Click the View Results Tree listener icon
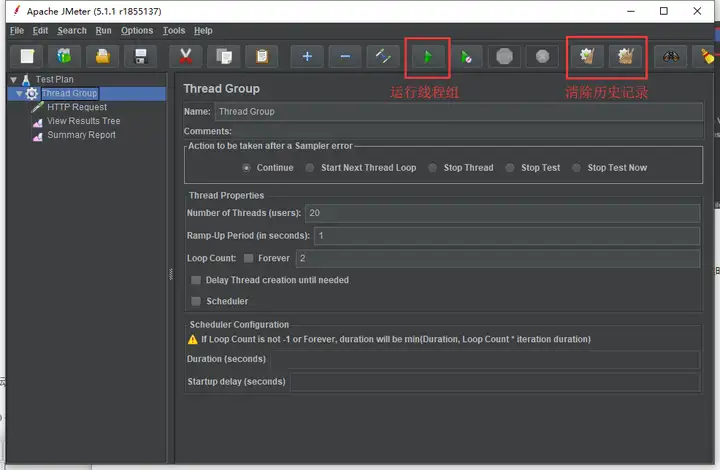 click(x=38, y=122)
